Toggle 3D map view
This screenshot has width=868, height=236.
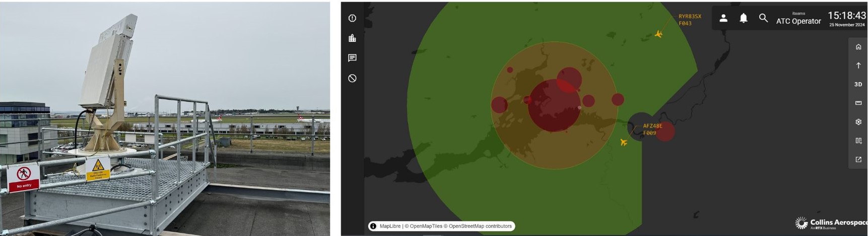tap(858, 84)
